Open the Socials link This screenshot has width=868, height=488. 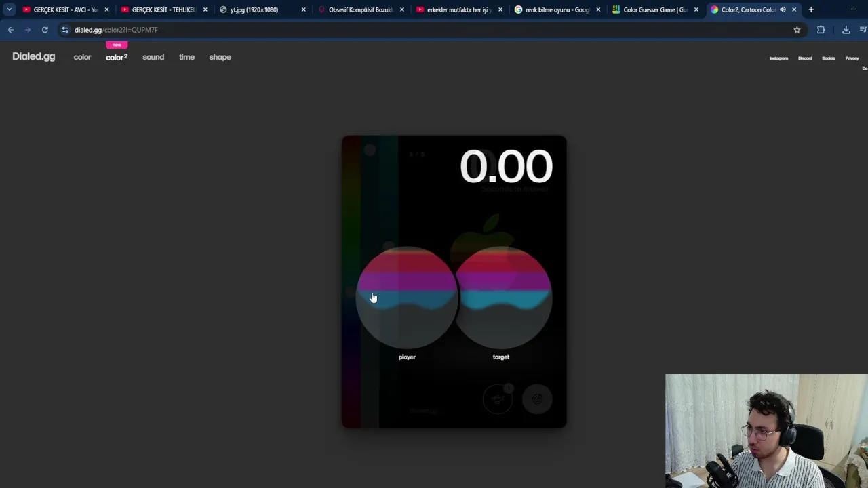[x=829, y=58]
